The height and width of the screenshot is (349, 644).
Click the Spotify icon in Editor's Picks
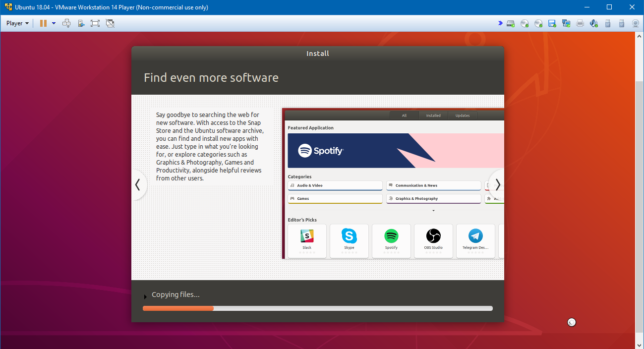pyautogui.click(x=391, y=236)
